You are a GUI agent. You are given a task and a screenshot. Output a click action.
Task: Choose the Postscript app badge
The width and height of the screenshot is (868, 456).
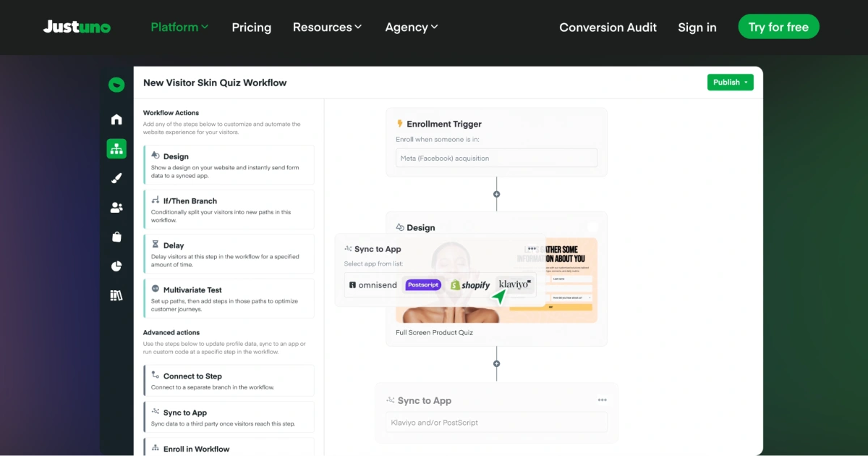point(423,285)
